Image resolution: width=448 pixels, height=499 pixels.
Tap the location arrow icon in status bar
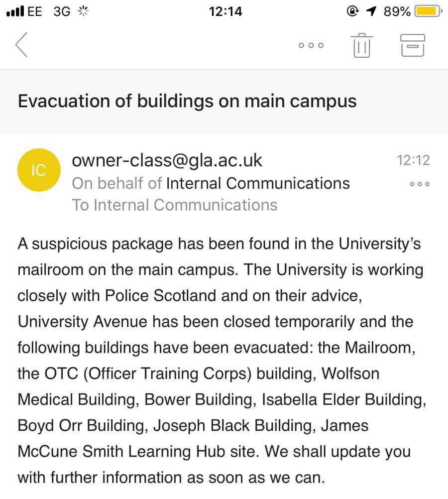coord(371,11)
